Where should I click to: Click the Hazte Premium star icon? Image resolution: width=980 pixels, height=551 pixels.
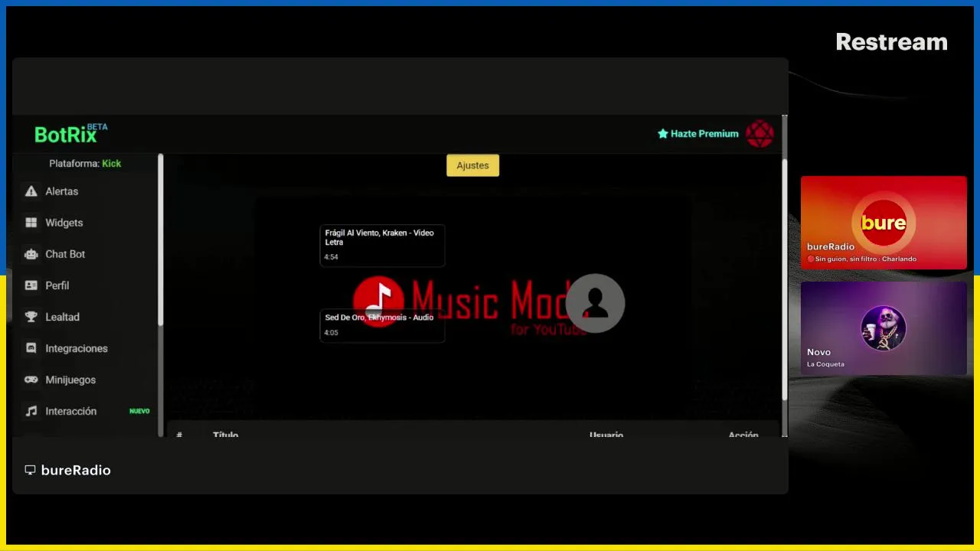pyautogui.click(x=663, y=133)
